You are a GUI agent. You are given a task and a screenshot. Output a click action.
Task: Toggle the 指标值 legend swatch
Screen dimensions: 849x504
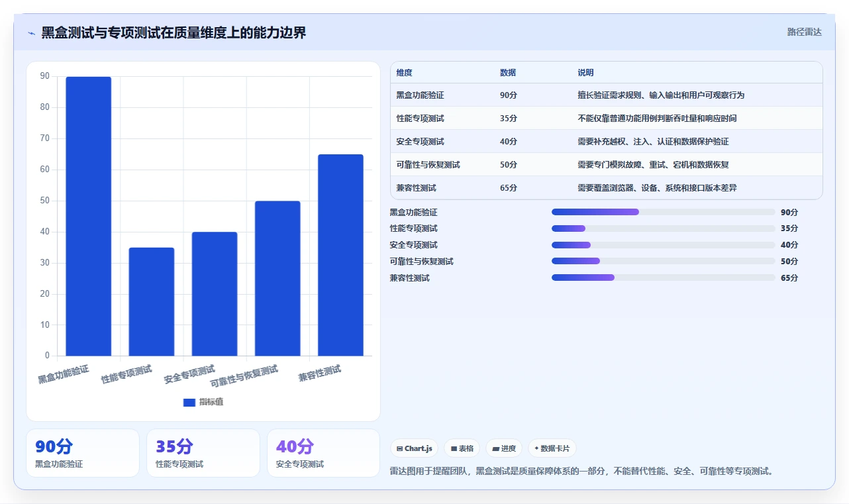coord(189,402)
